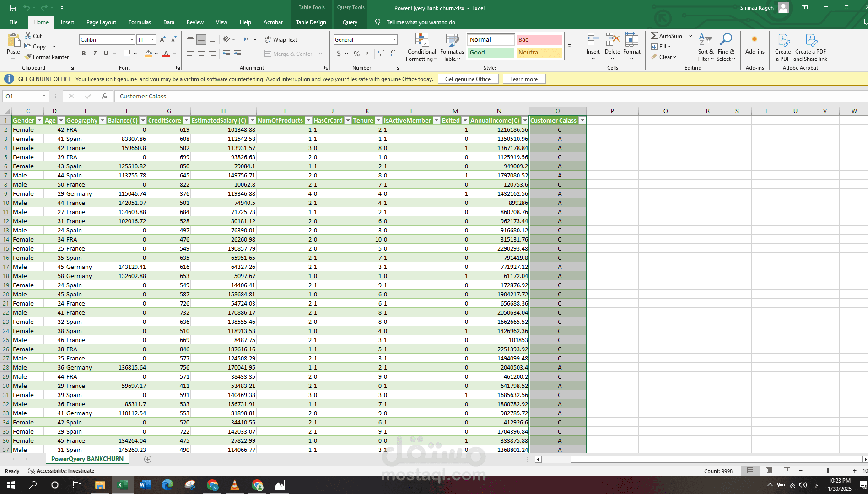Screen dimensions: 868x494
Task: Toggle Wrap Text
Action: pos(281,40)
